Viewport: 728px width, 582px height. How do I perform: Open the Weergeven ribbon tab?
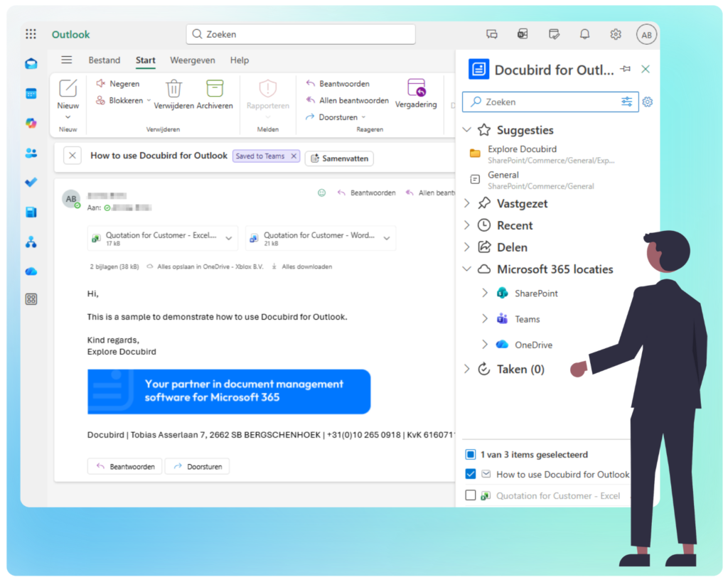[192, 60]
